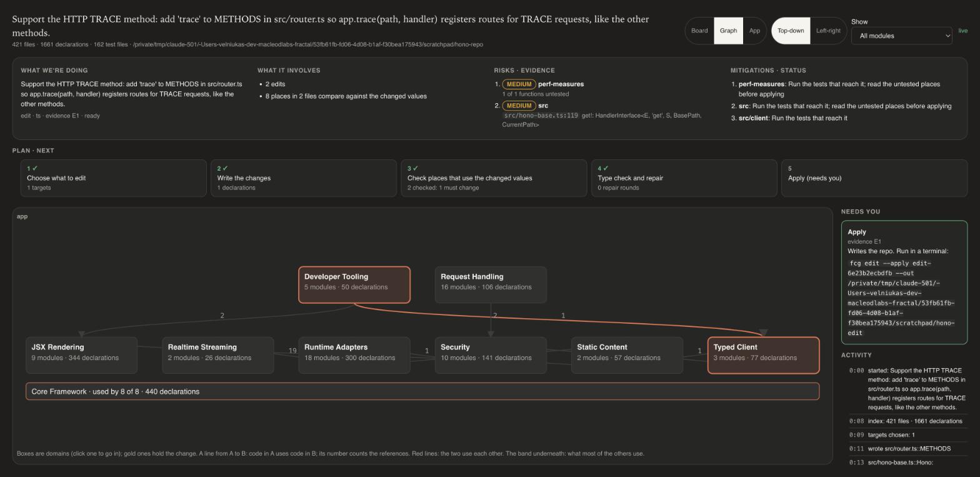The height and width of the screenshot is (477, 980).
Task: Choose Top-down layout toggle
Action: coord(791,31)
